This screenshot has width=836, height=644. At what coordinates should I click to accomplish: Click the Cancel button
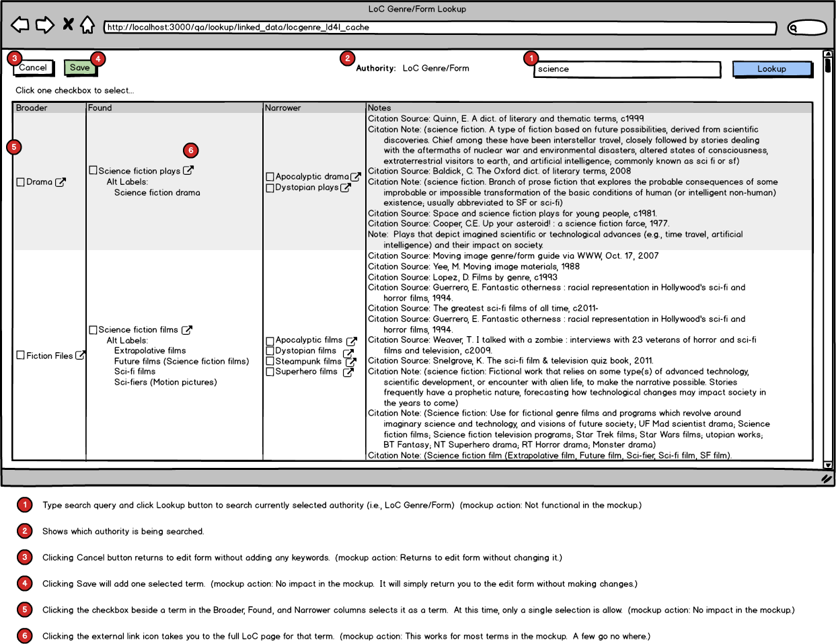click(33, 67)
